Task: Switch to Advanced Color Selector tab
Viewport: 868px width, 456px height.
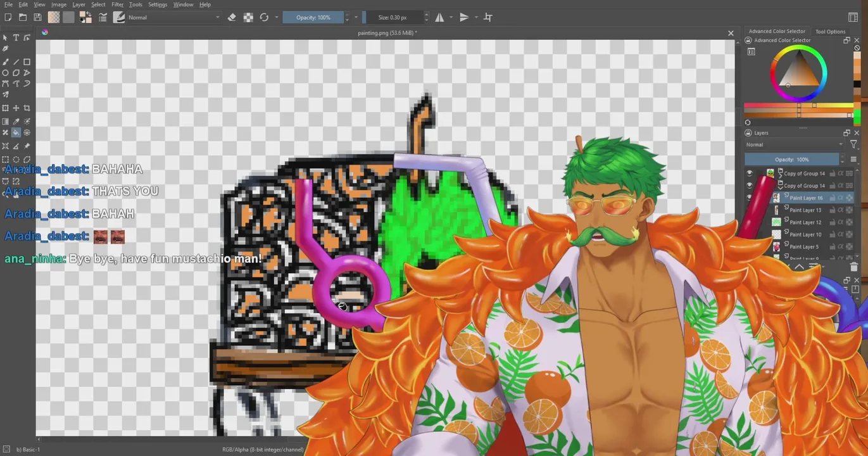Action: click(x=777, y=31)
